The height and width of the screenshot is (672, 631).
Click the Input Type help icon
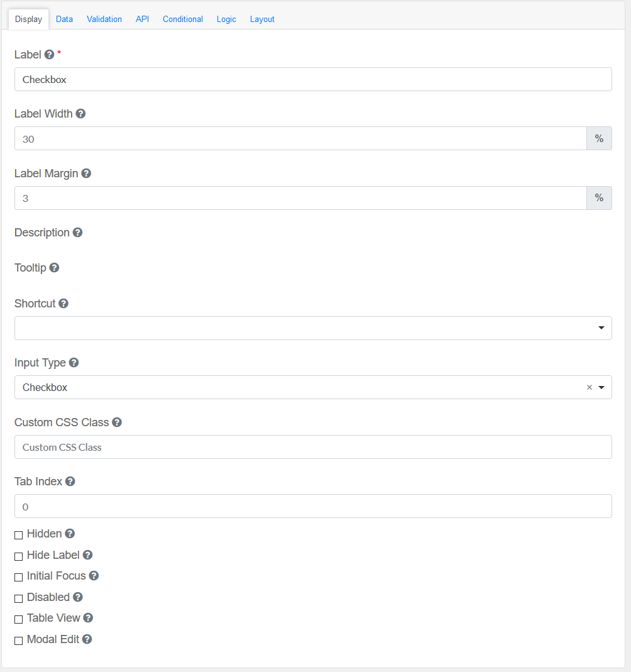(74, 363)
